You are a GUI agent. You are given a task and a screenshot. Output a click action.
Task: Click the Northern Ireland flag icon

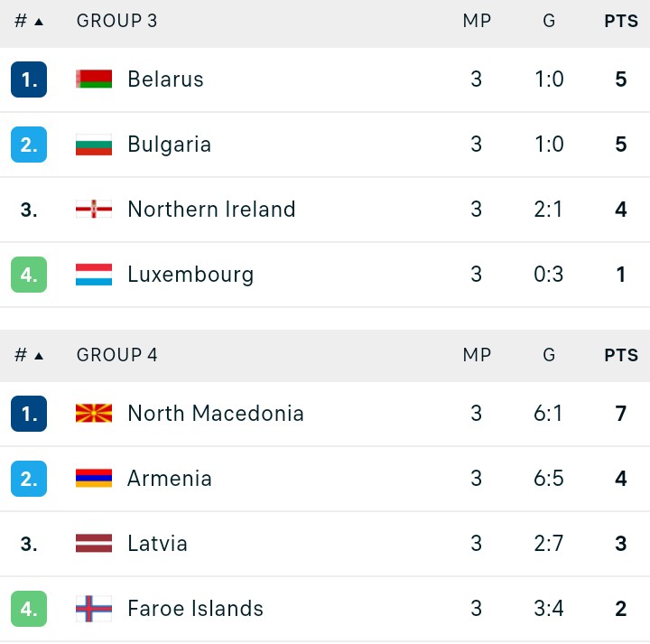94,209
